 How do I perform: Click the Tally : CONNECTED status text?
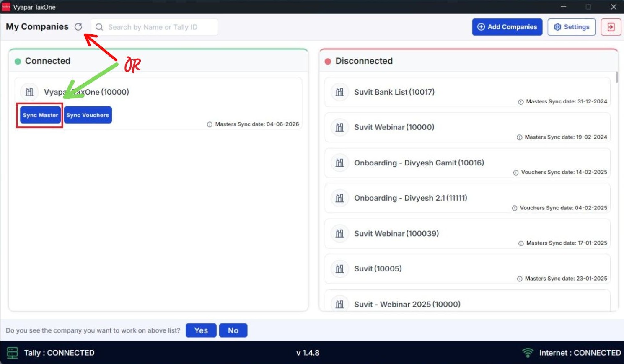coord(59,353)
